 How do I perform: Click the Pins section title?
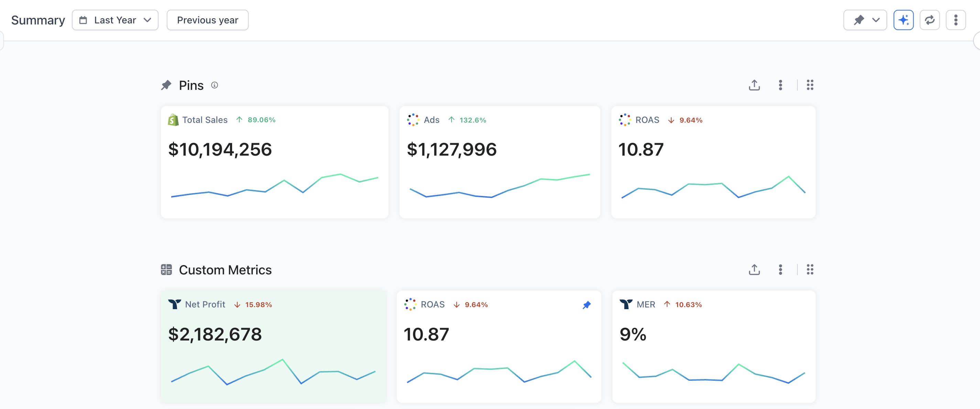point(192,85)
